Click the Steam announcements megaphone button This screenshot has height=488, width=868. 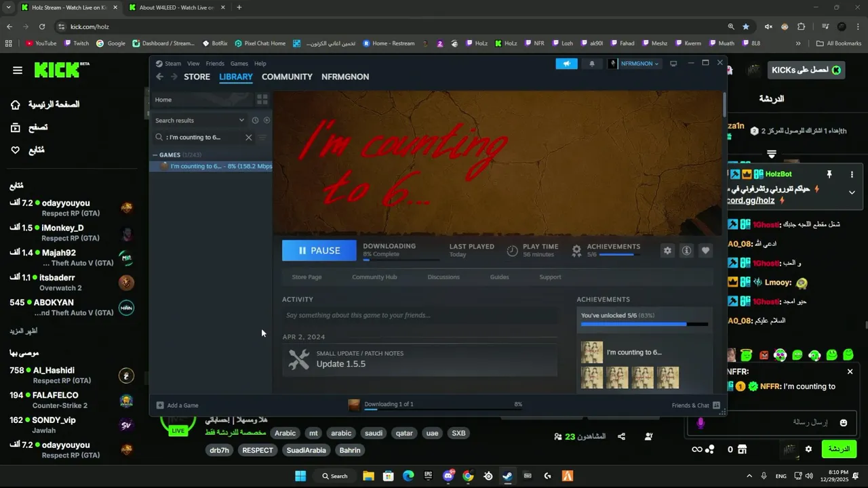pos(566,64)
